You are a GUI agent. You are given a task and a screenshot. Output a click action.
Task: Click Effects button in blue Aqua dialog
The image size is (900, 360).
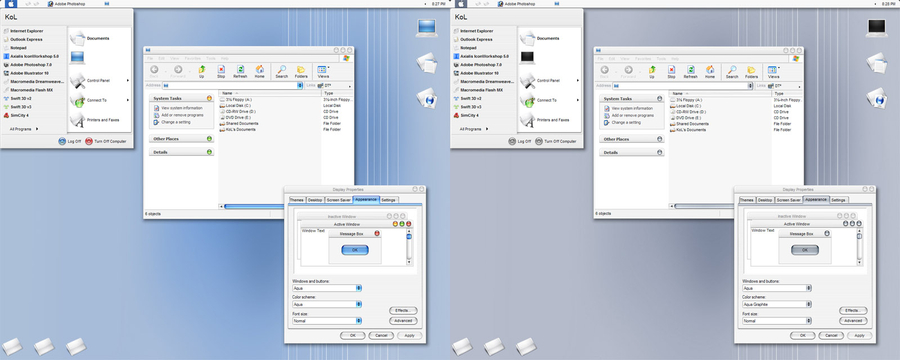pos(403,310)
